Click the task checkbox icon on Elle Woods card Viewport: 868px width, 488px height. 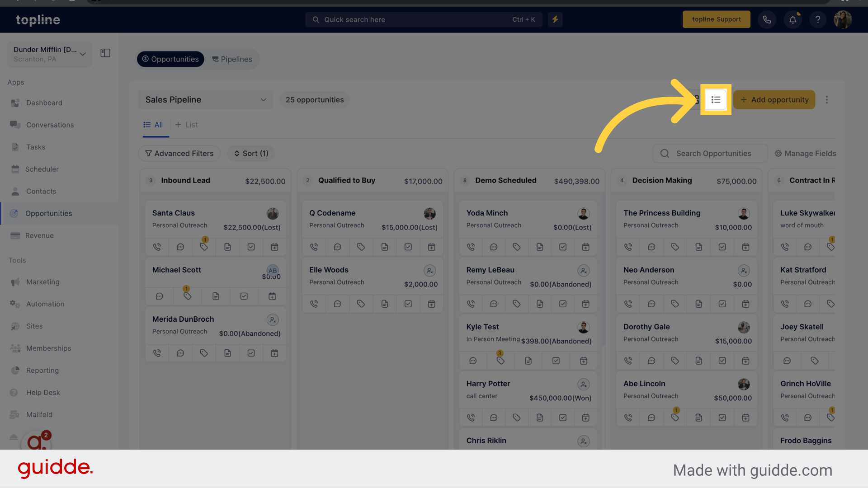pos(408,303)
